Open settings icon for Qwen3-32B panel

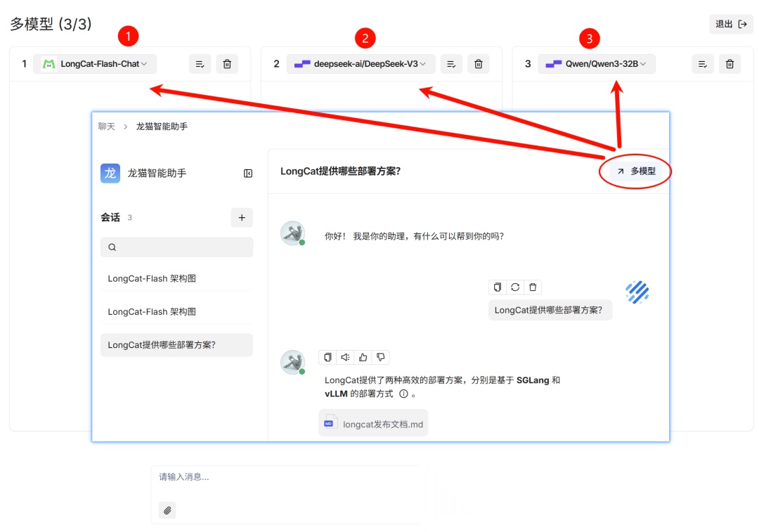pos(702,64)
